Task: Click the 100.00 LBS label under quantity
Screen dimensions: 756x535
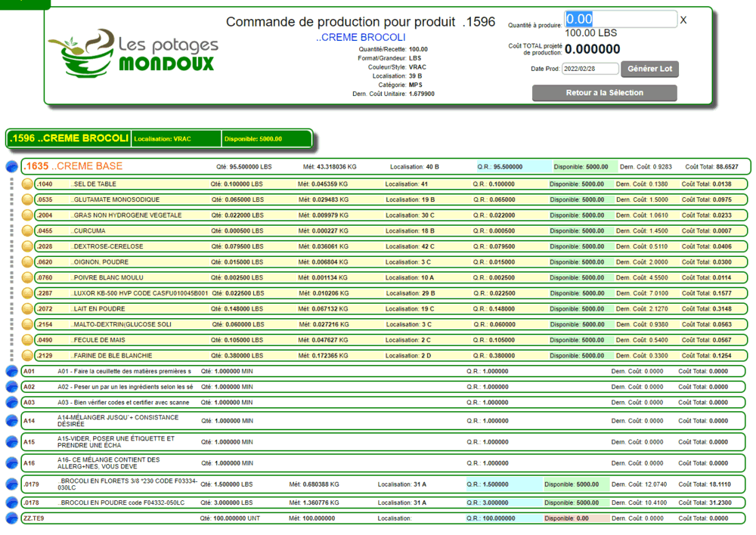Action: click(x=590, y=33)
